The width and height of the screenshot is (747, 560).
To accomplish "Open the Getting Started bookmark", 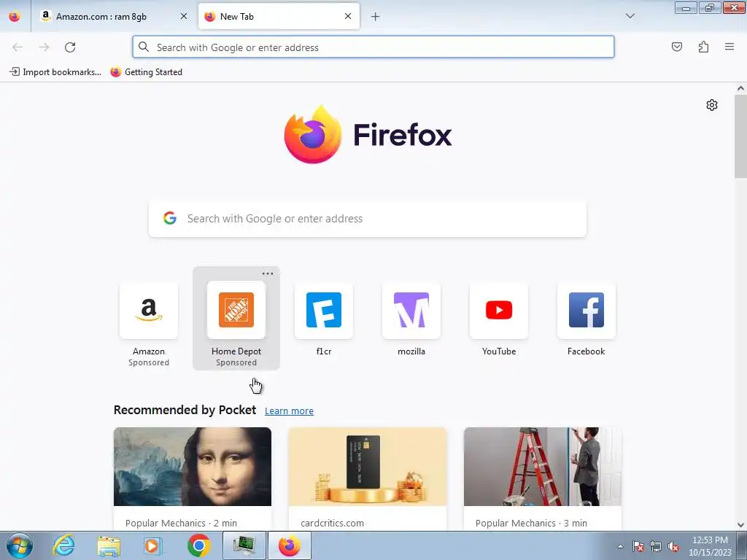I will click(x=146, y=72).
